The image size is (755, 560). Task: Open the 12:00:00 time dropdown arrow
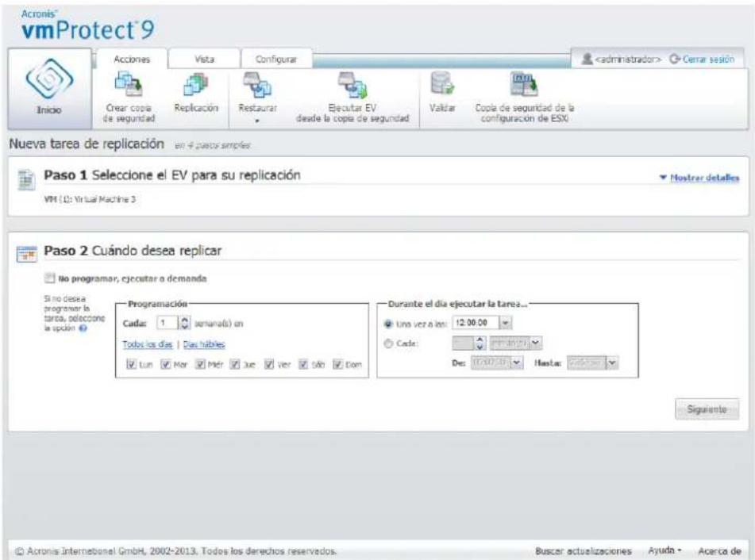point(505,323)
